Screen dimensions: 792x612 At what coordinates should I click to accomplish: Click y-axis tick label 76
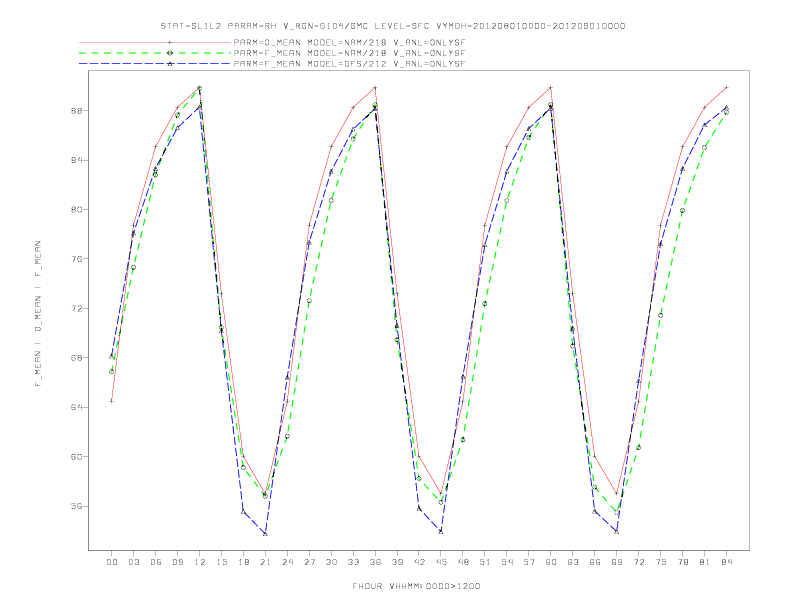click(x=77, y=259)
